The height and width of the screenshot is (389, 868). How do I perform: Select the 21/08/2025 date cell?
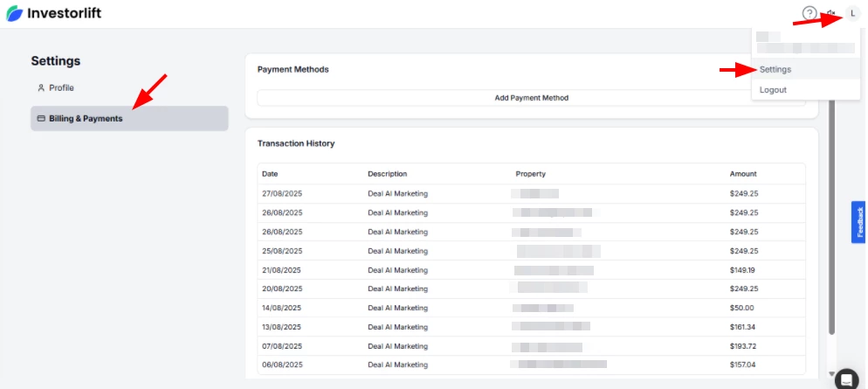[282, 270]
